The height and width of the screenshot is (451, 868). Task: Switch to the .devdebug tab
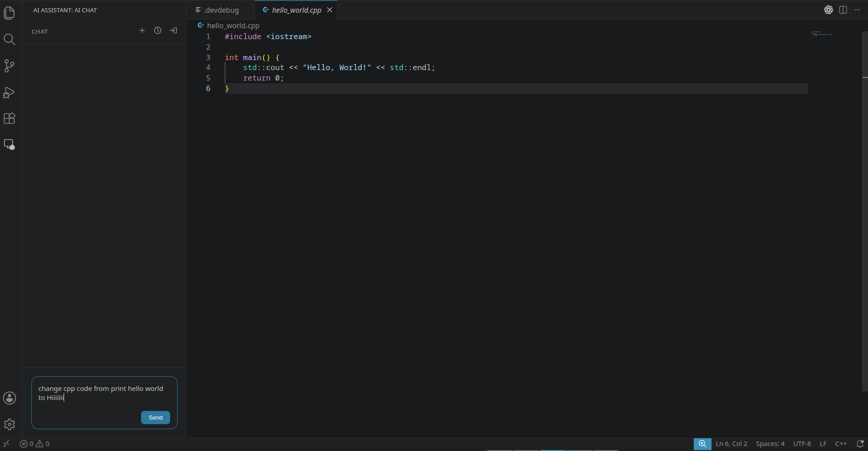click(x=221, y=10)
